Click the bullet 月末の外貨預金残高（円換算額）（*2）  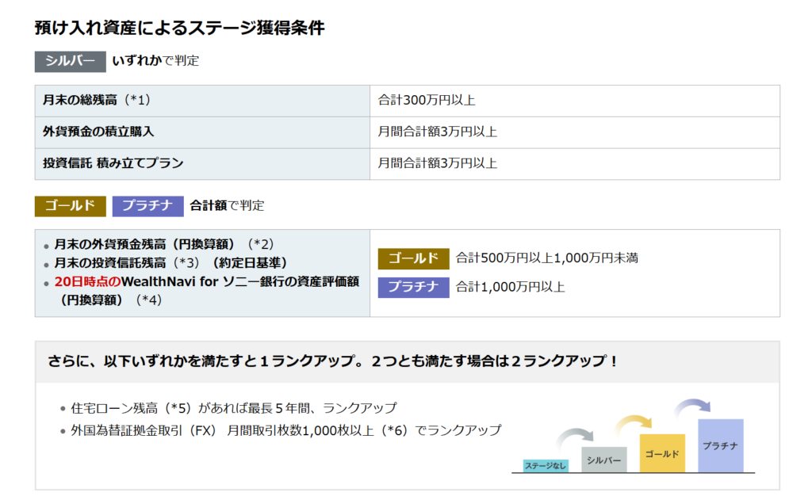pyautogui.click(x=163, y=244)
